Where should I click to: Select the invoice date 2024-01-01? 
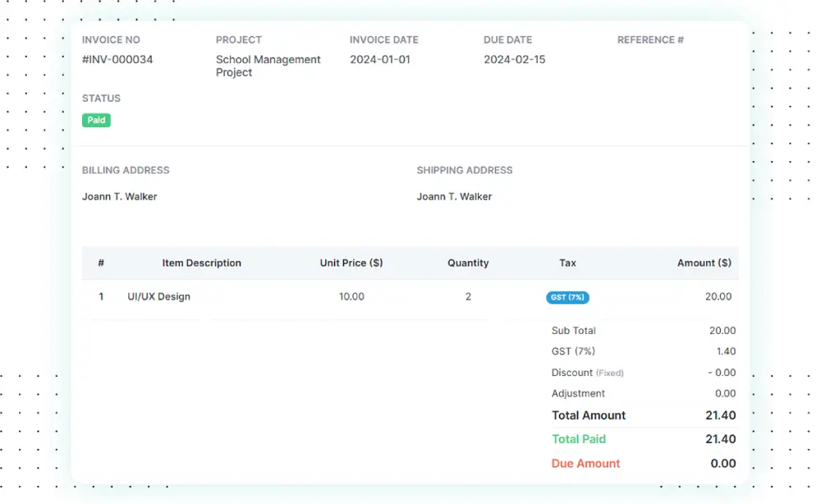tap(379, 59)
